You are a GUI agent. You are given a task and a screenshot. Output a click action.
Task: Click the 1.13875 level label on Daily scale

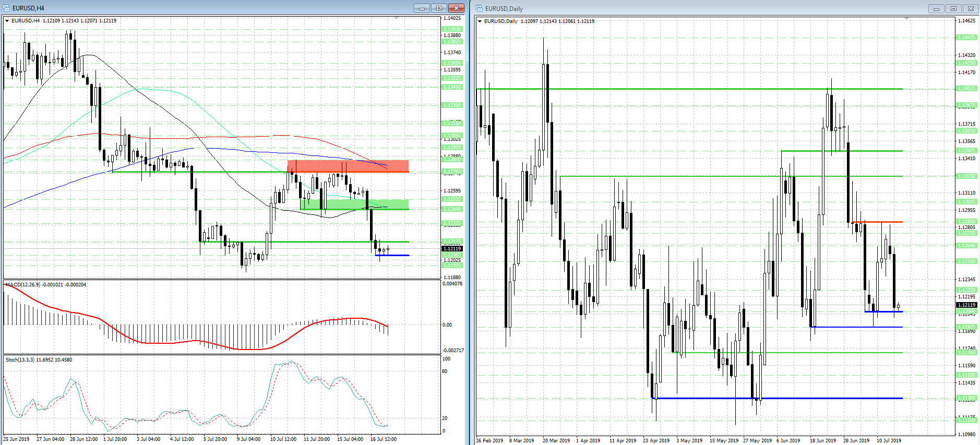966,105
